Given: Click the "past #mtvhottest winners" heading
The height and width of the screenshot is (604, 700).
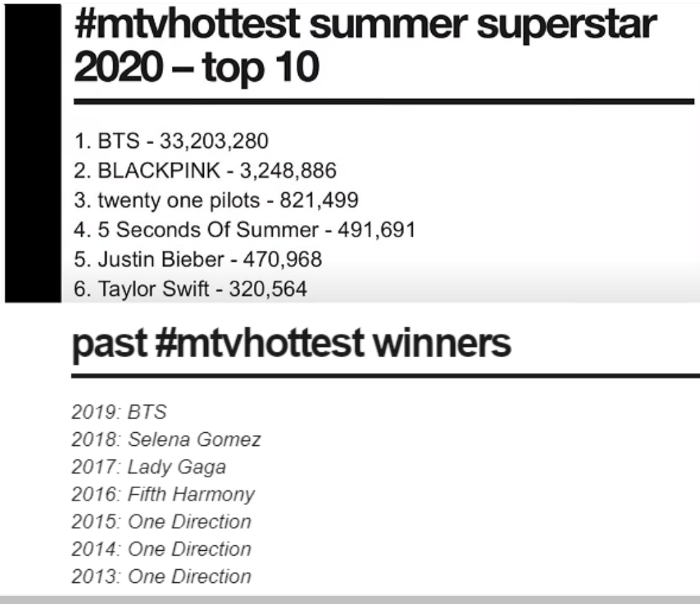Looking at the screenshot, I should click(x=291, y=343).
